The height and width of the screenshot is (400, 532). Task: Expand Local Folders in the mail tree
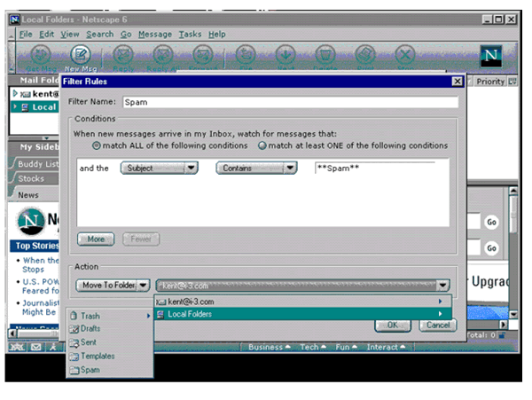point(15,106)
